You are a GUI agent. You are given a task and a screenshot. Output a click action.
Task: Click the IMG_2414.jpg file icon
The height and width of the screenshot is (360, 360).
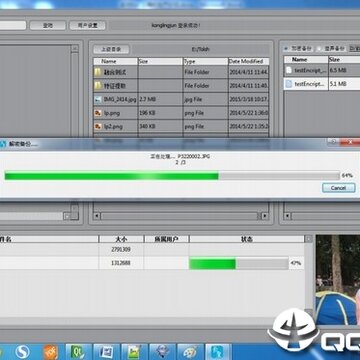pyautogui.click(x=98, y=99)
